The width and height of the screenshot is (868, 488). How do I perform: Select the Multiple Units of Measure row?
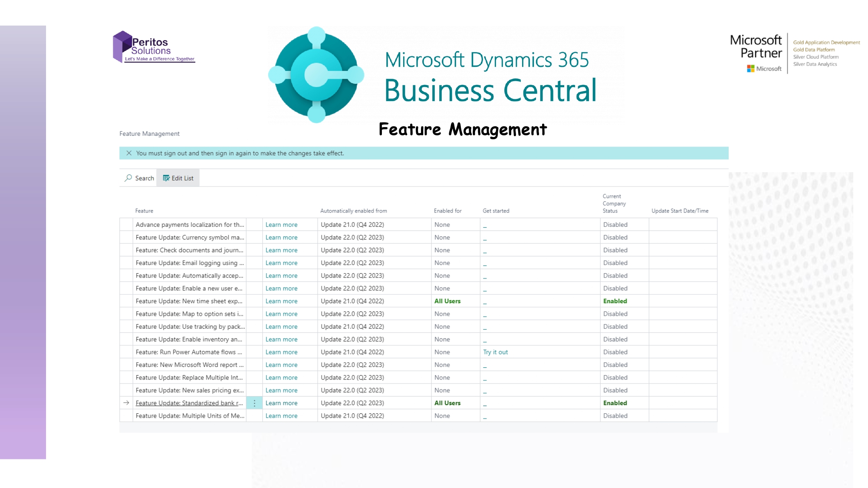click(190, 416)
